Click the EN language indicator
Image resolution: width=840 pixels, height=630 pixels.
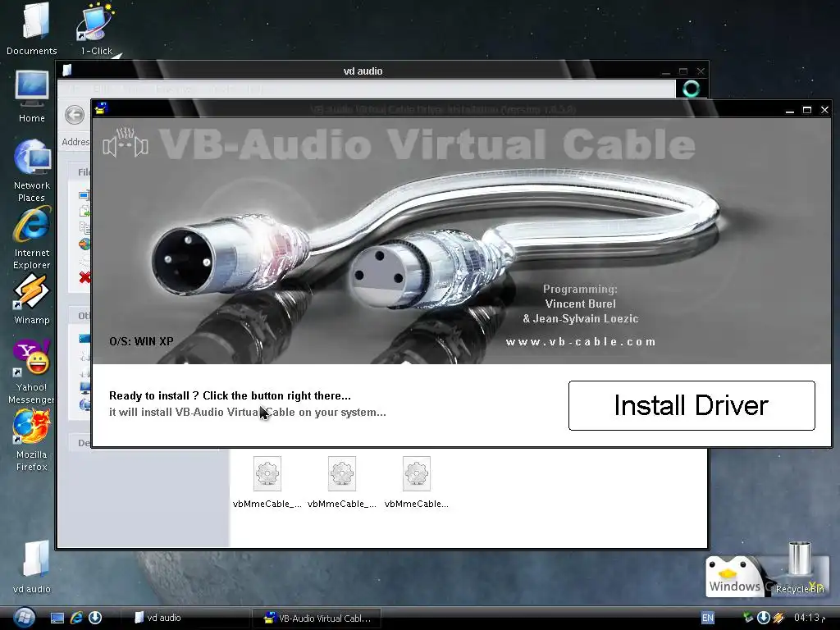(x=708, y=618)
